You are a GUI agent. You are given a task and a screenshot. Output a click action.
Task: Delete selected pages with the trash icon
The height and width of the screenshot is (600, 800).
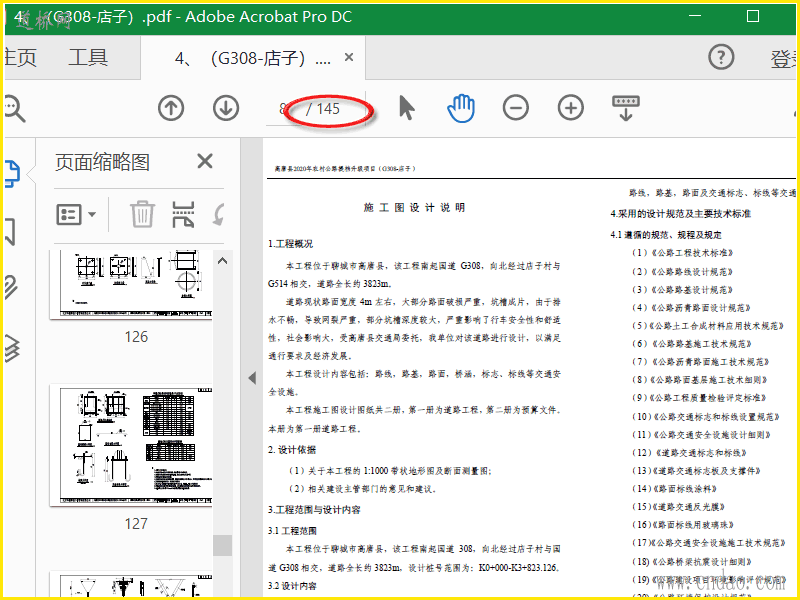142,214
